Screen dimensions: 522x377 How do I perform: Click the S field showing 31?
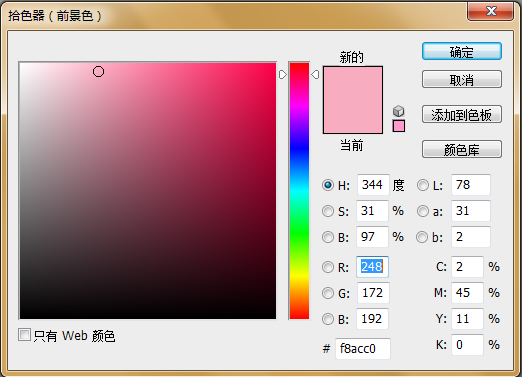tap(372, 211)
